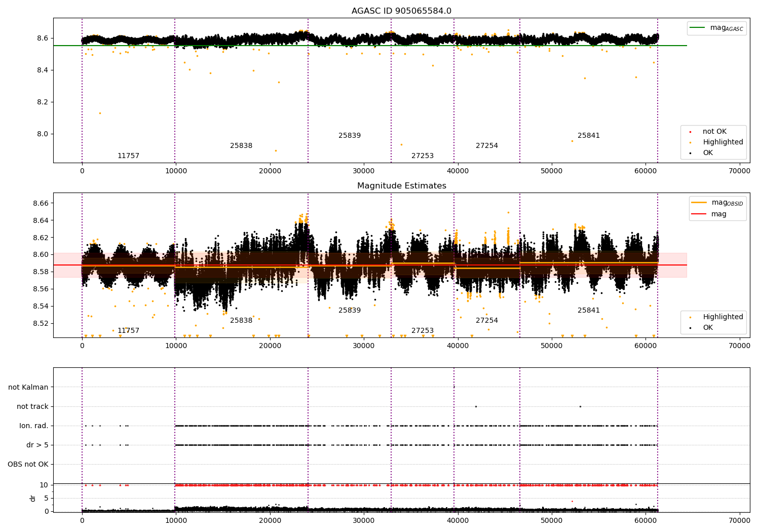
Task: Click OBSID label 25838 in top plot
Action: click(x=241, y=146)
